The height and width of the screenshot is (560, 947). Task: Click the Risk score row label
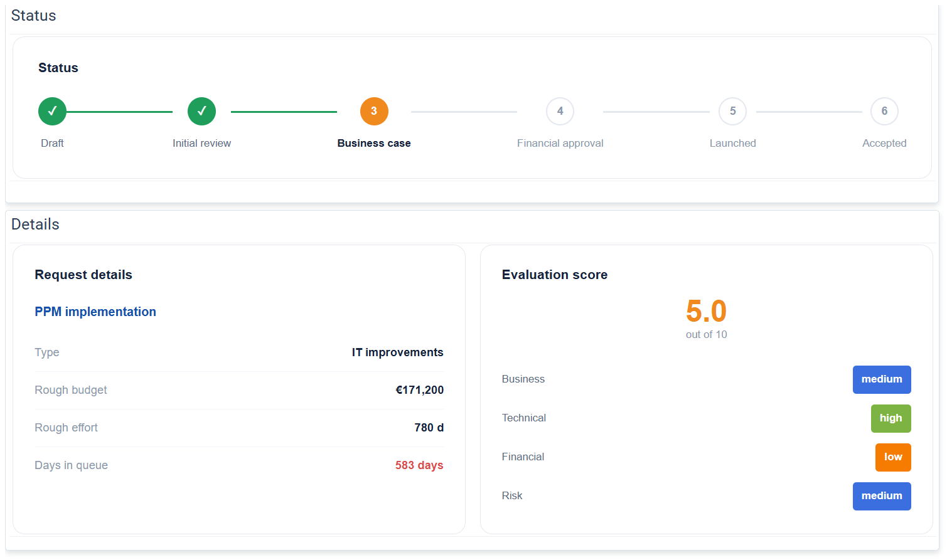point(512,496)
